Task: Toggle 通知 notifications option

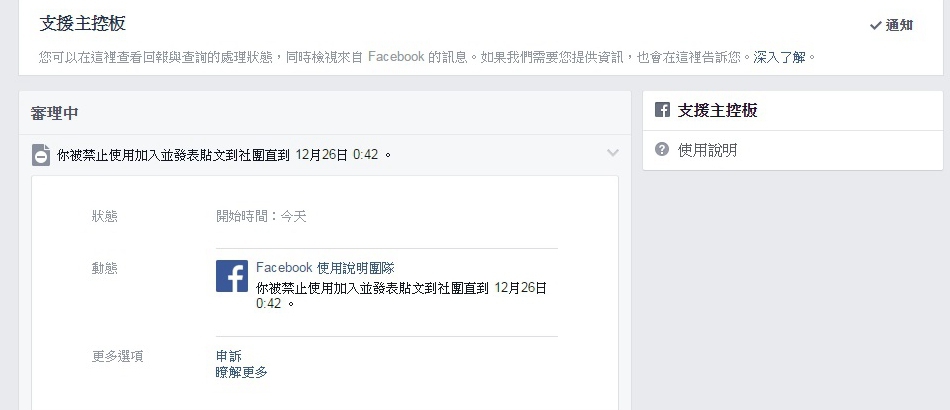Action: click(891, 25)
